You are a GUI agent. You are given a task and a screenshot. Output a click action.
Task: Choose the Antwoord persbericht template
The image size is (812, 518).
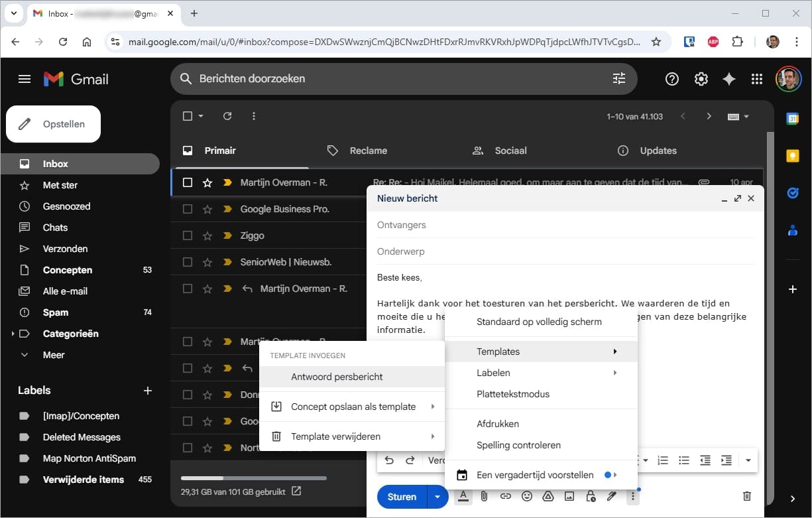(337, 377)
